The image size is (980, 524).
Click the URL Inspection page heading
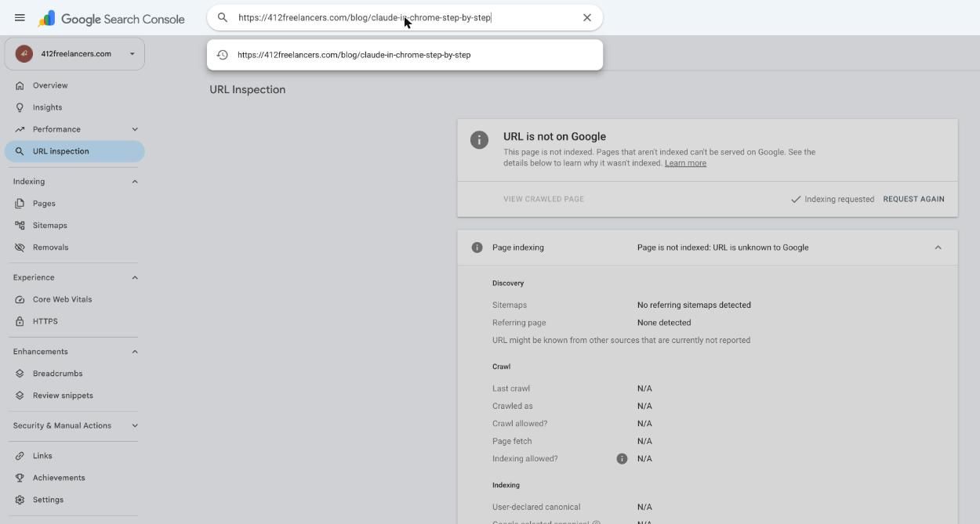(248, 89)
